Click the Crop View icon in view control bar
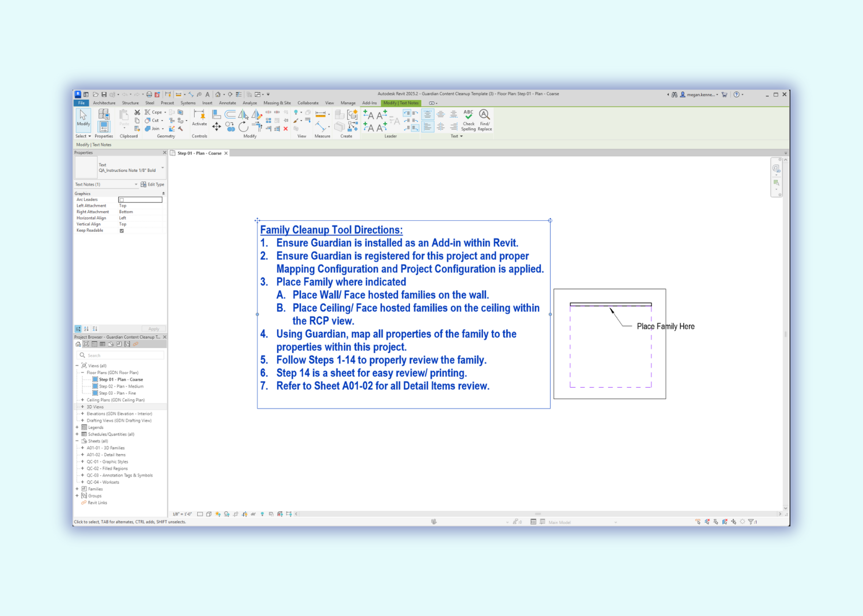The width and height of the screenshot is (863, 616). [x=236, y=514]
